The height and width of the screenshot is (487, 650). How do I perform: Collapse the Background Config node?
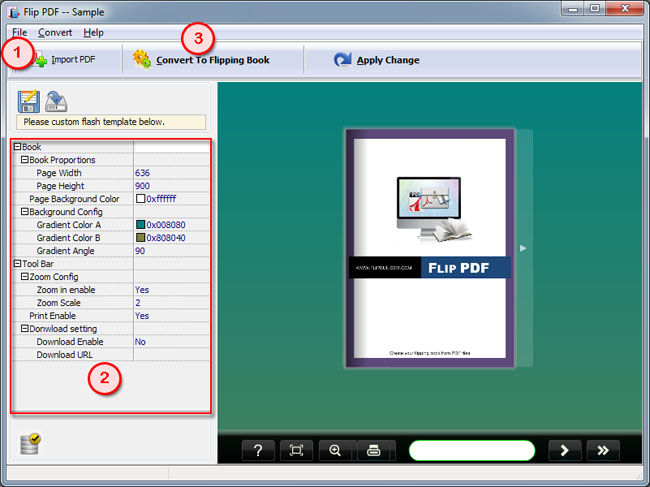point(24,212)
